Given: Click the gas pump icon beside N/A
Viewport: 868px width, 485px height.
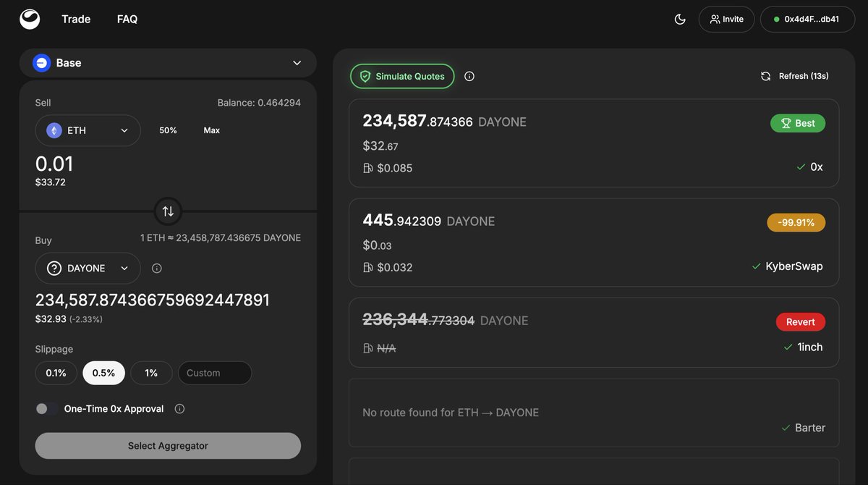Looking at the screenshot, I should tap(367, 348).
